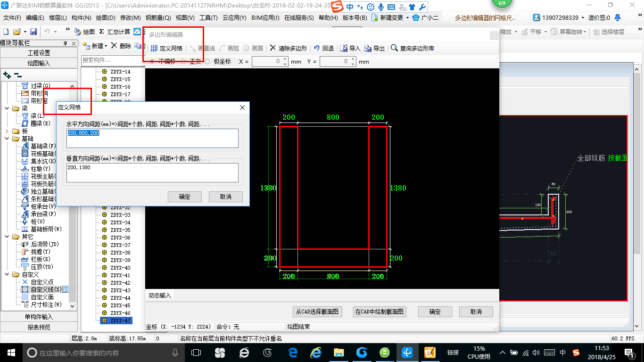Click the Sogou microphone voice input icon
The image size is (644, 362).
point(380,7)
